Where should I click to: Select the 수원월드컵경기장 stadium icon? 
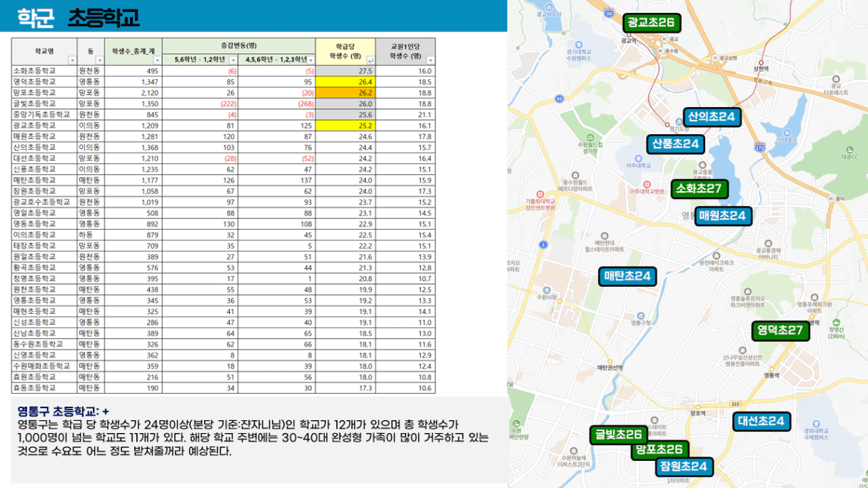pyautogui.click(x=590, y=138)
